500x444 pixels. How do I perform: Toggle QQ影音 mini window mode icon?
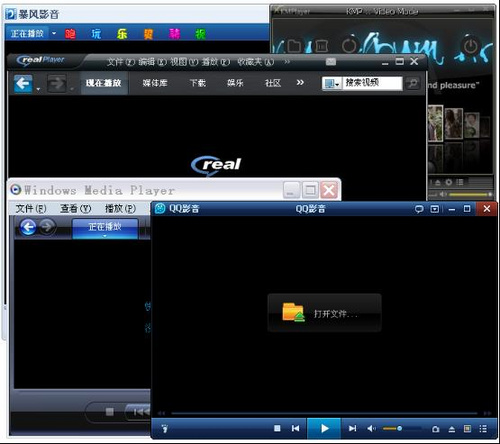(x=467, y=429)
